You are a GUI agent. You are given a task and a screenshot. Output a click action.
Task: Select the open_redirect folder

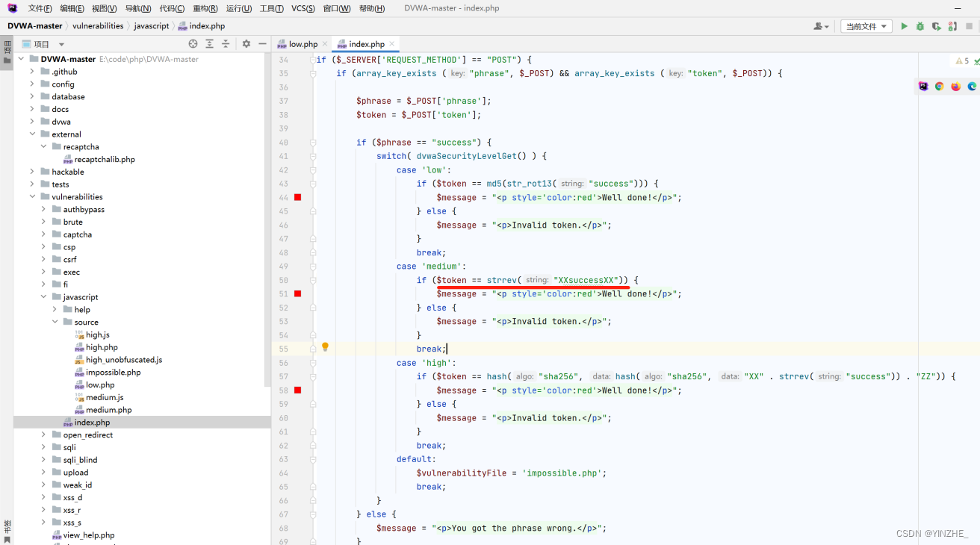(x=88, y=435)
